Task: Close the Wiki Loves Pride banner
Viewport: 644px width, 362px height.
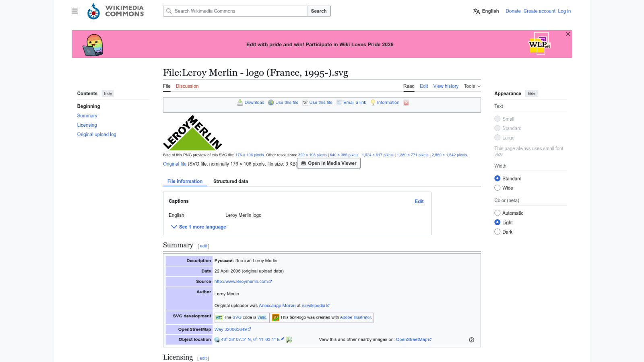Action: [568, 34]
